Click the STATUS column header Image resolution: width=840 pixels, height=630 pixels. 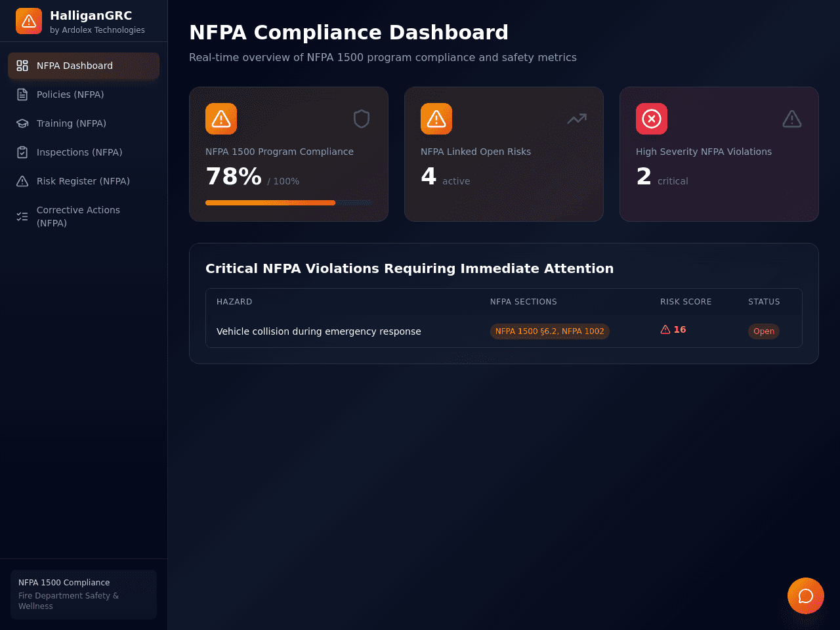coord(764,302)
